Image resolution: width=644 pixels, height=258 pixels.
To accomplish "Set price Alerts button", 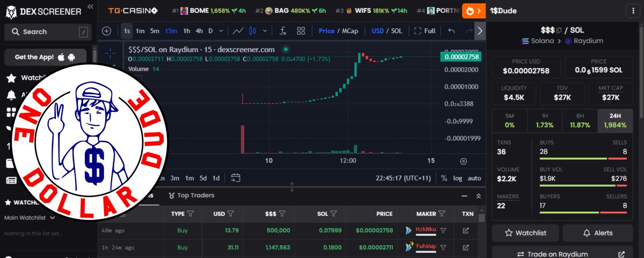I will 597,233.
